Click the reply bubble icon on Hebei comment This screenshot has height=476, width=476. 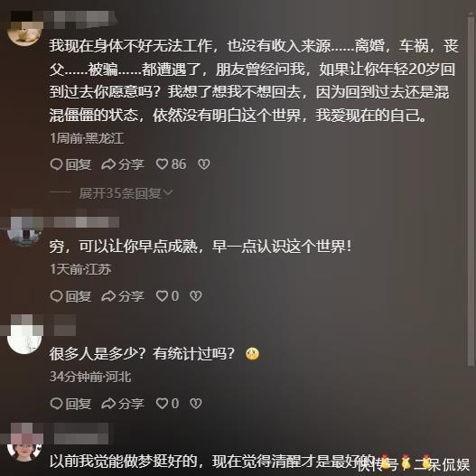pyautogui.click(x=57, y=404)
